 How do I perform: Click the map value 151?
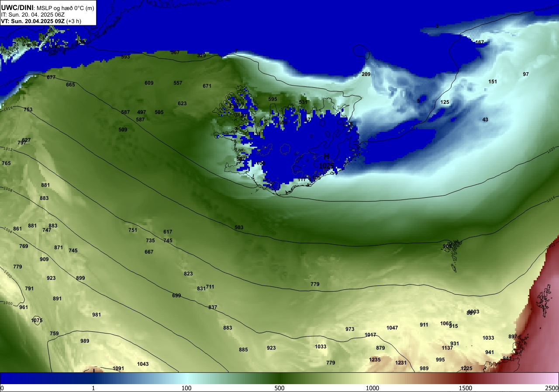493,82
